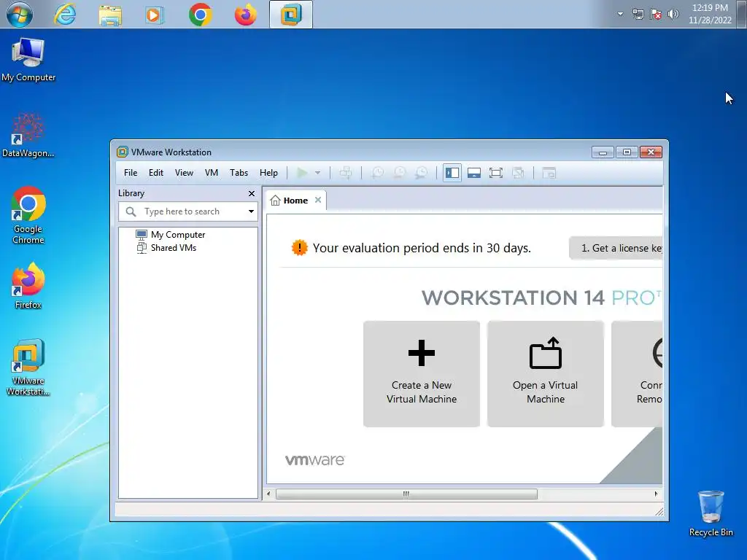747x560 pixels.
Task: Open the Edit menu
Action: click(x=156, y=173)
